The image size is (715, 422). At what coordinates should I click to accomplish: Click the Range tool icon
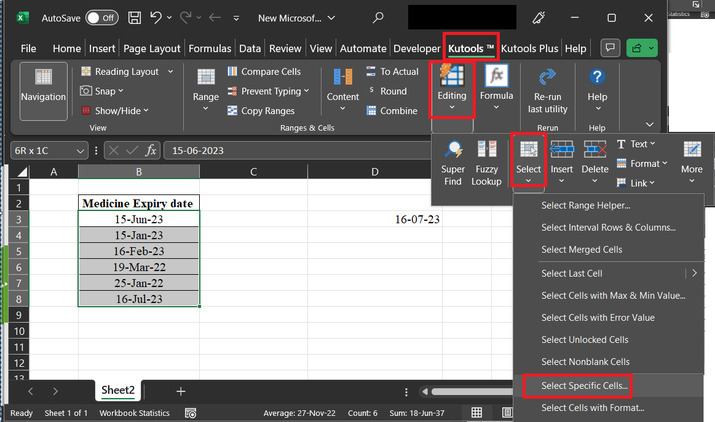pos(206,77)
